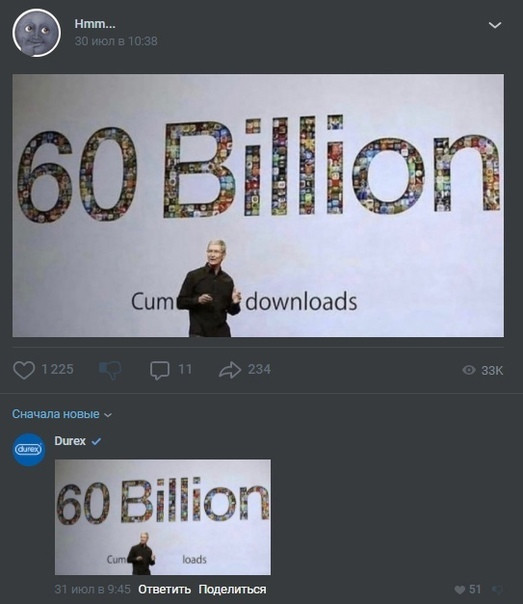Dislike the post with thumbs-down icon
This screenshot has height=604, width=523.
point(110,370)
